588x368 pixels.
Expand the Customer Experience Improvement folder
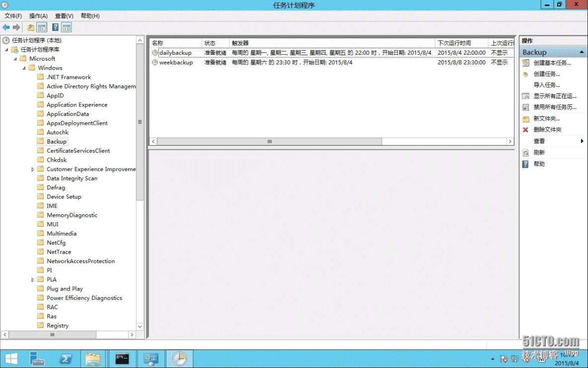click(33, 170)
